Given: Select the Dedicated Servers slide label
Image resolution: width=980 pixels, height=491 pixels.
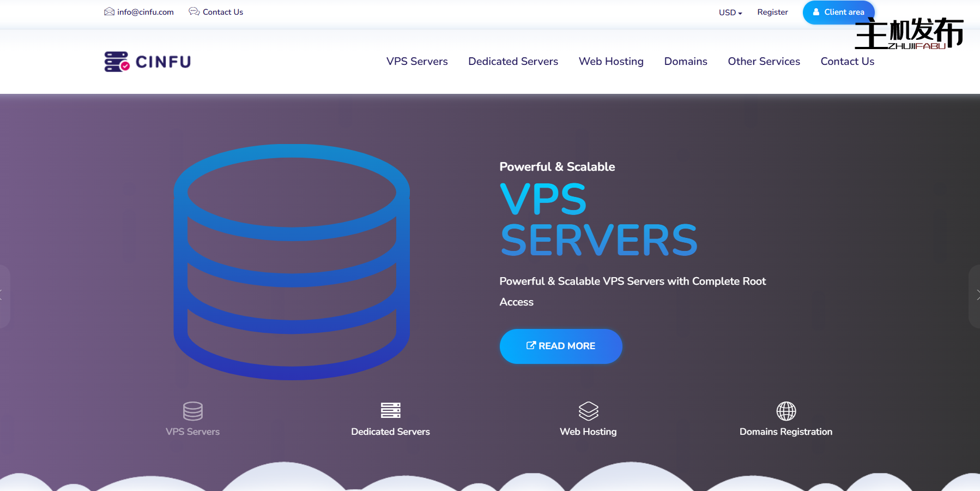Looking at the screenshot, I should [x=391, y=432].
